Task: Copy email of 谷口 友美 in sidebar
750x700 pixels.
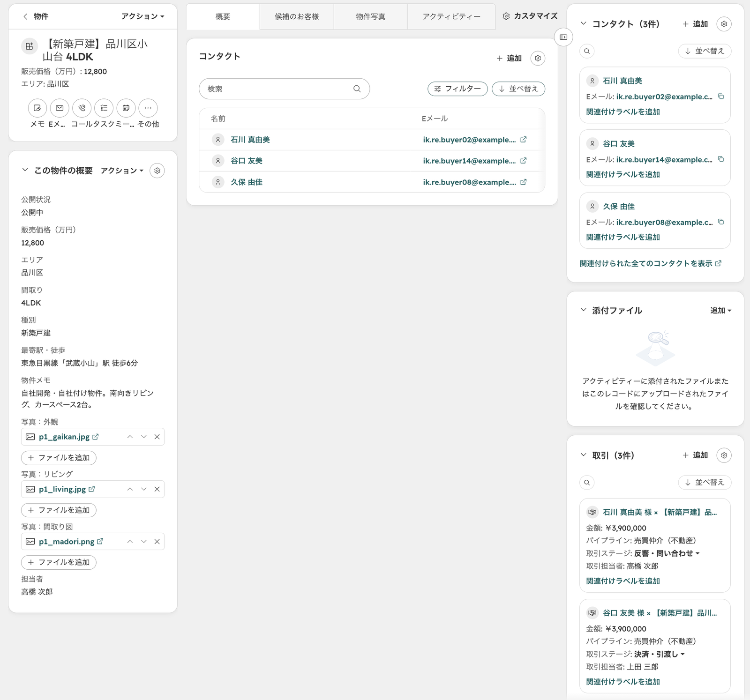Action: pyautogui.click(x=721, y=159)
